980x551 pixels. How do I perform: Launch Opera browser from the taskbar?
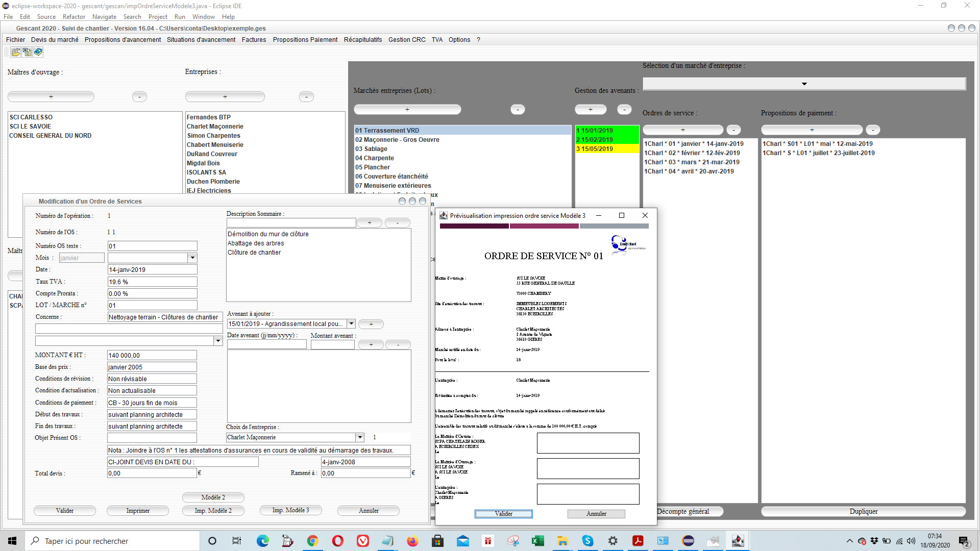pyautogui.click(x=337, y=541)
